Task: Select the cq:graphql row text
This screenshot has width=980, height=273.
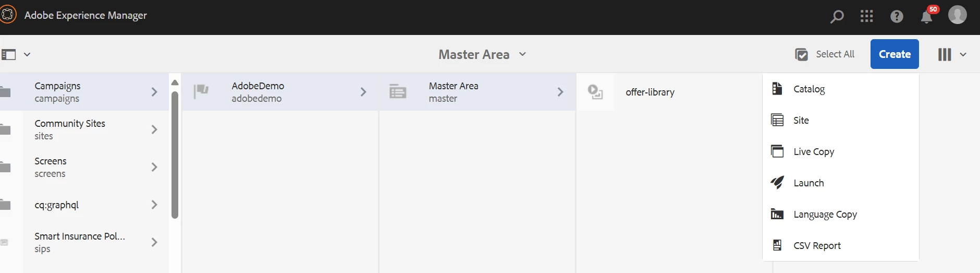Action: click(x=57, y=205)
